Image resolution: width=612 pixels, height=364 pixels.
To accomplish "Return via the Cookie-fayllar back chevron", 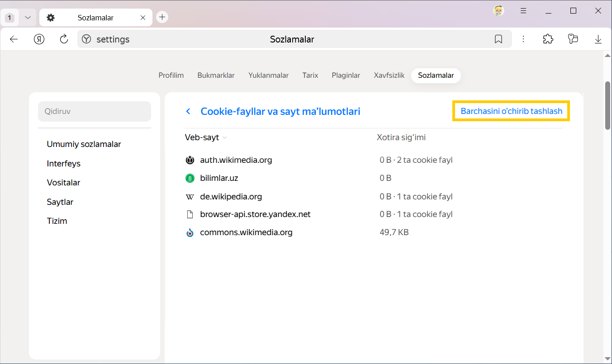I will (188, 111).
